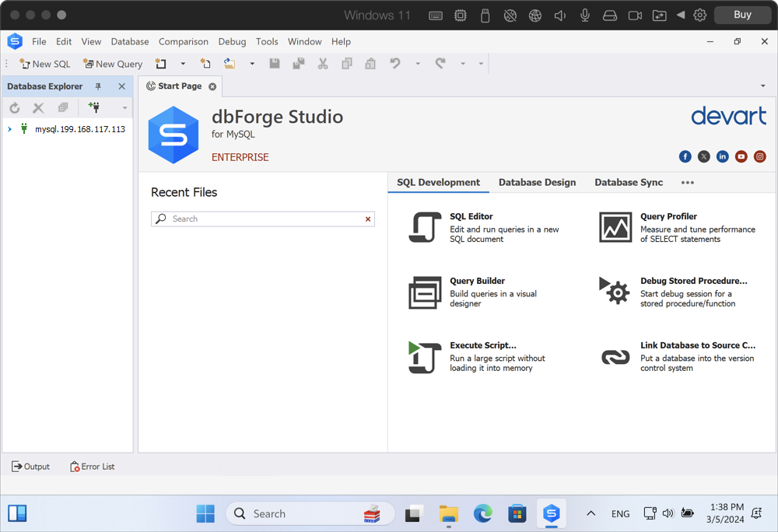Image resolution: width=778 pixels, height=532 pixels.
Task: Click the Save All icon
Action: (x=298, y=64)
